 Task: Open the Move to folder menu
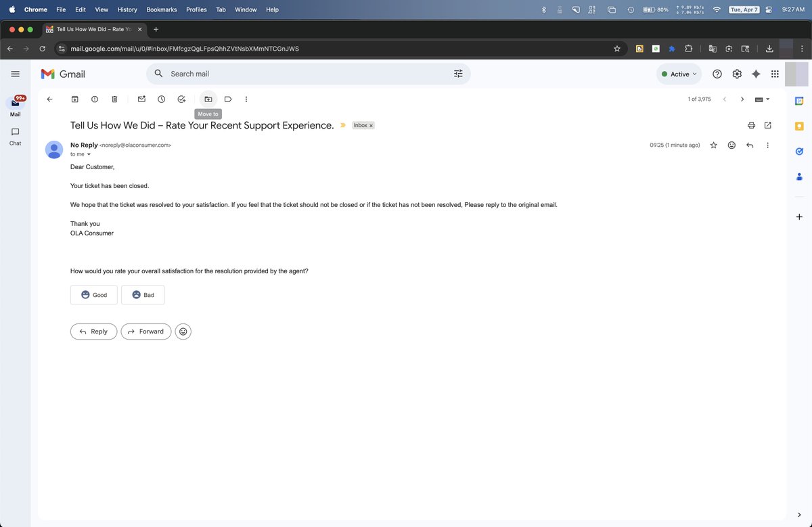coord(208,99)
